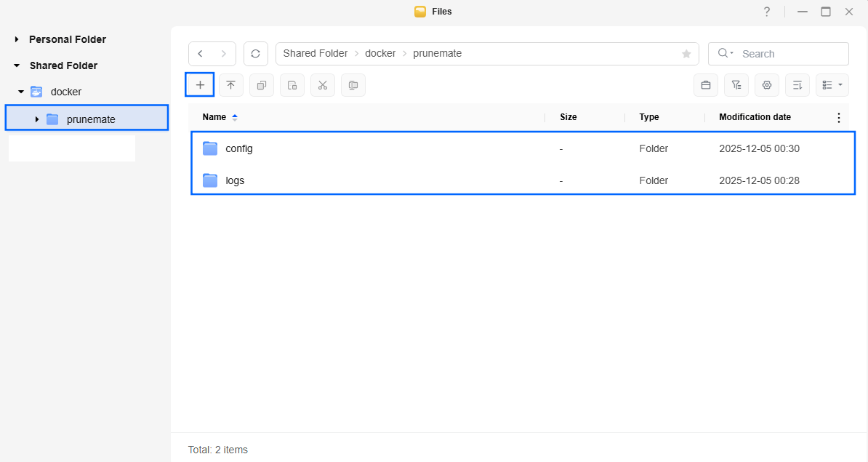Collapse the Shared Folder section
The width and height of the screenshot is (868, 462).
pyautogui.click(x=17, y=65)
